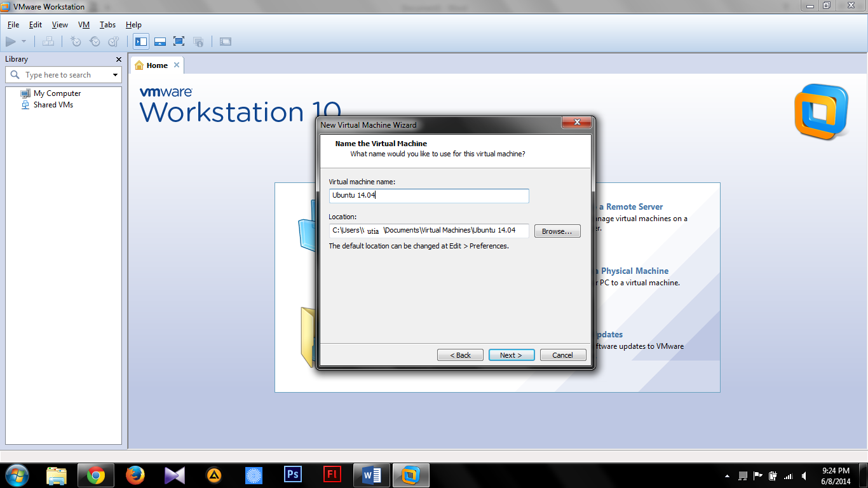This screenshot has width=868, height=488.
Task: Toggle the Show Library sidebar toolbar icon
Action: point(141,41)
